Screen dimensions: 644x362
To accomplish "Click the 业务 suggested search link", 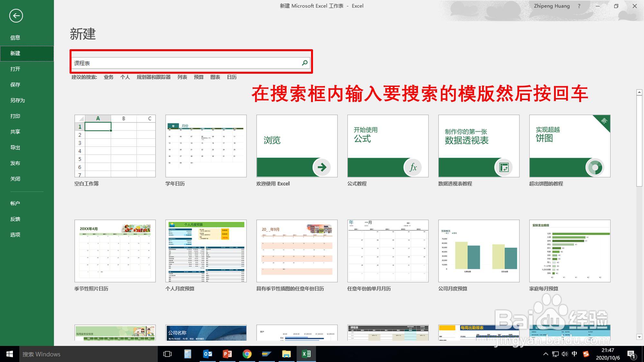I will point(109,77).
